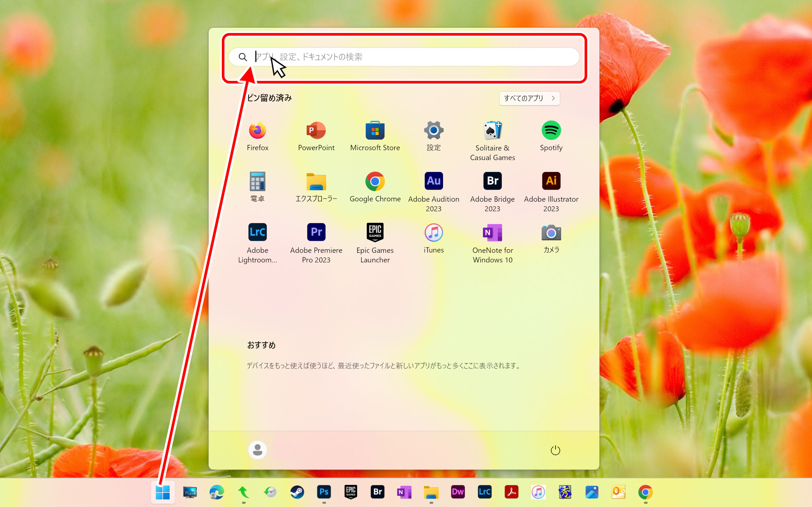Click the Start menu search field
The image size is (812, 507).
(x=404, y=57)
